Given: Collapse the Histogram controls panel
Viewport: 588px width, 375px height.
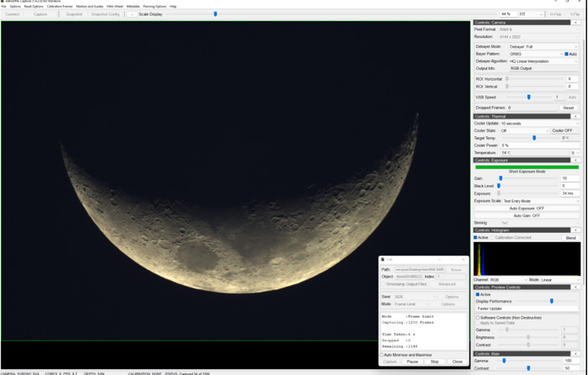Looking at the screenshot, I should (575, 230).
